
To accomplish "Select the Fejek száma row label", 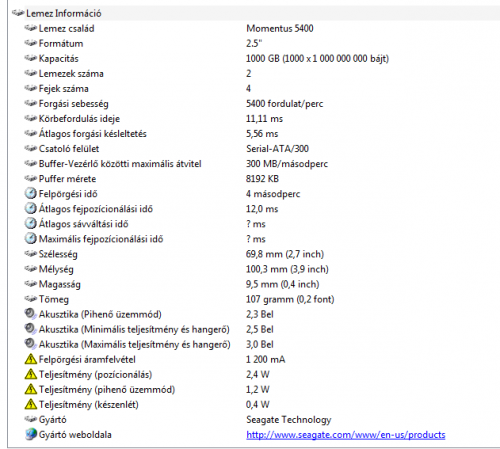I will point(64,89).
